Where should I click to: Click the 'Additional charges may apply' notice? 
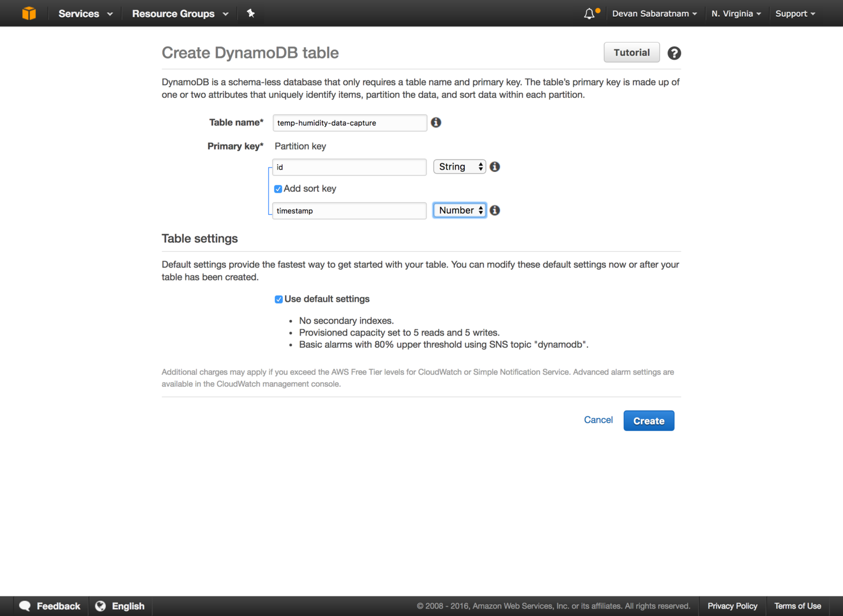point(418,378)
